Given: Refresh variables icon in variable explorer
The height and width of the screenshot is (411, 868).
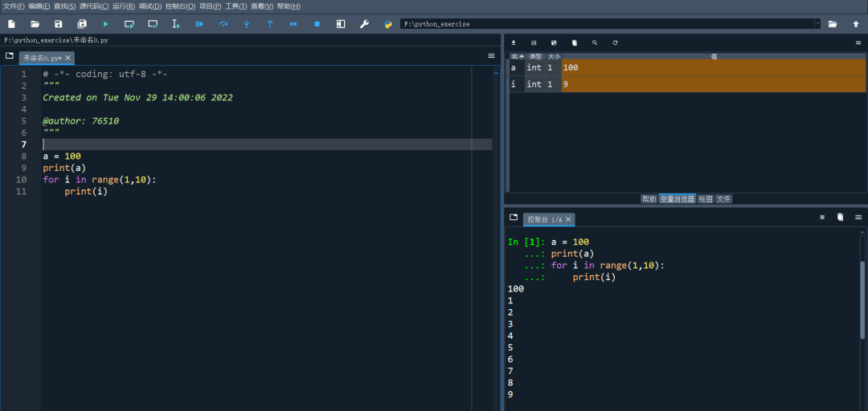Looking at the screenshot, I should [615, 43].
